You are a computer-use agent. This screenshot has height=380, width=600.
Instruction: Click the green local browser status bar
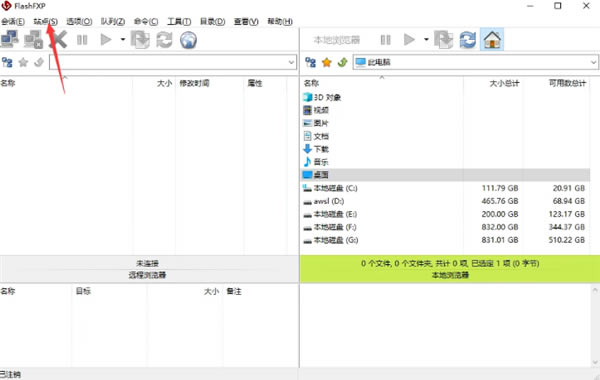(450, 269)
